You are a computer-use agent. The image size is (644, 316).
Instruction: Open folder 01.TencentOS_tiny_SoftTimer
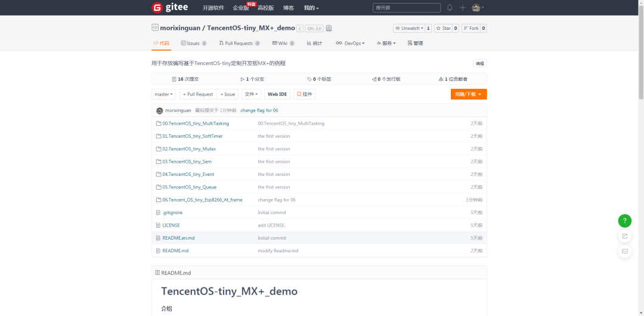click(193, 136)
